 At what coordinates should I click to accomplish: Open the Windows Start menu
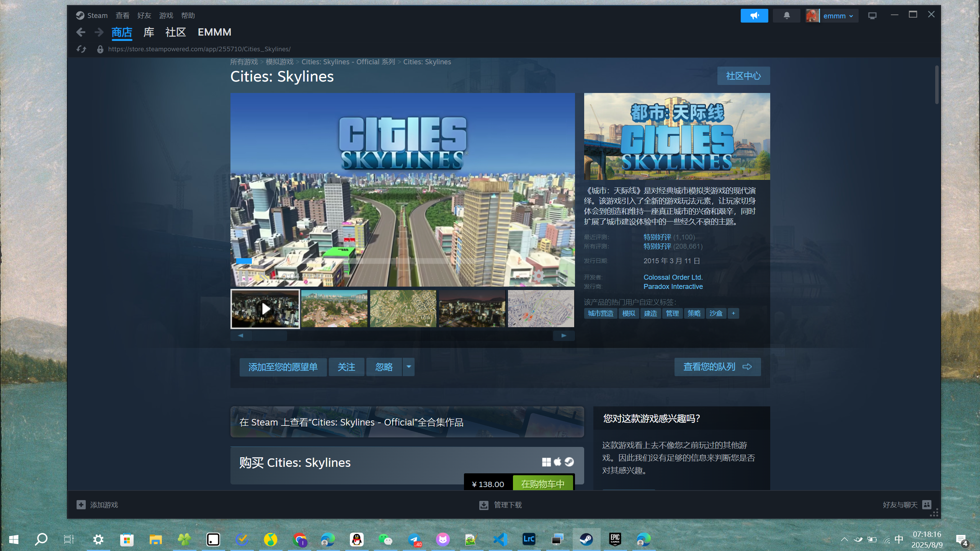coord(14,540)
